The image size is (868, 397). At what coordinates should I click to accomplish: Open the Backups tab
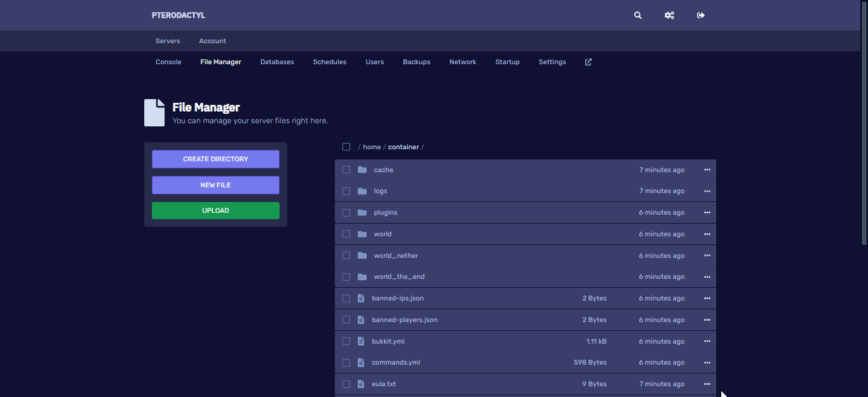pos(416,62)
